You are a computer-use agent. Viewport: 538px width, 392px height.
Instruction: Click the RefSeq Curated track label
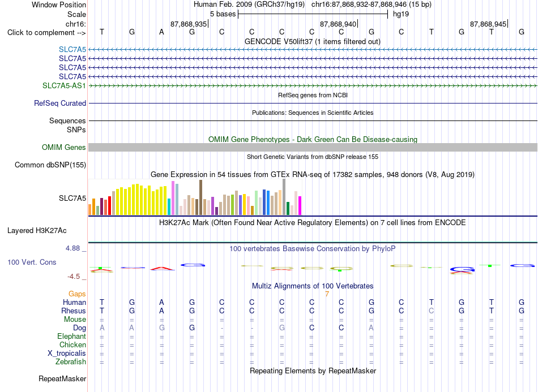point(60,103)
